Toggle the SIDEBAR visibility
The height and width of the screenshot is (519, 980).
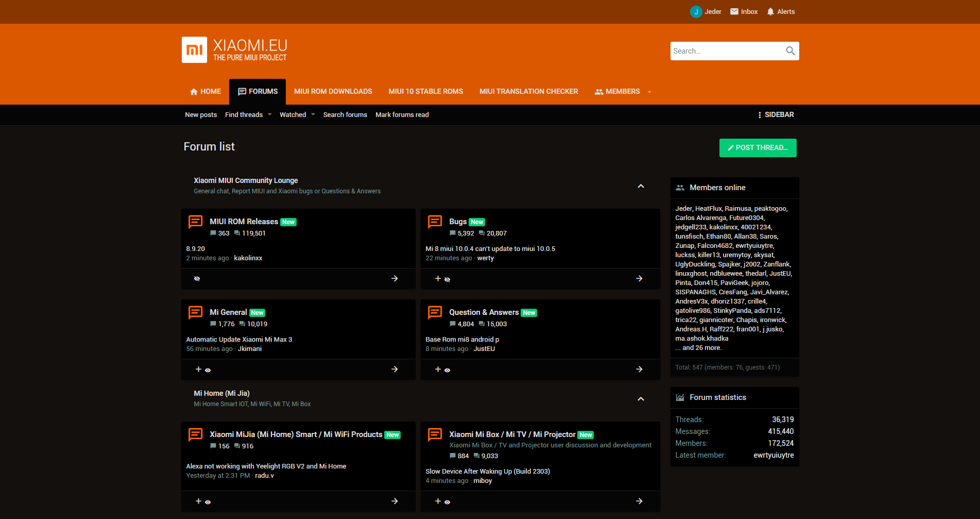776,114
